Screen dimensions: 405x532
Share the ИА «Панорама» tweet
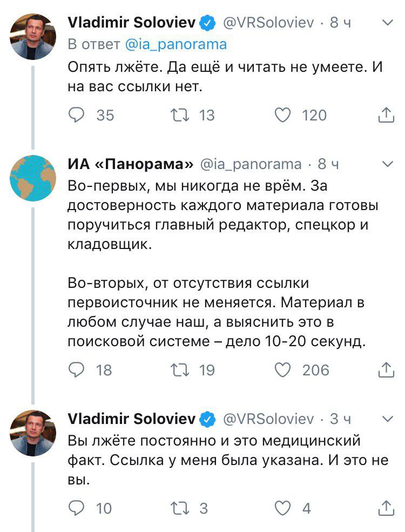[386, 370]
